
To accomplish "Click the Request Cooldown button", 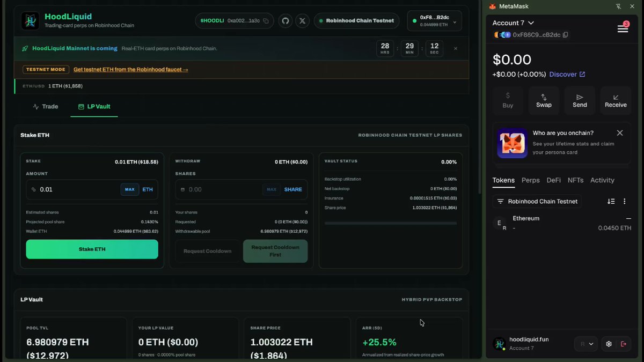I will tap(208, 251).
